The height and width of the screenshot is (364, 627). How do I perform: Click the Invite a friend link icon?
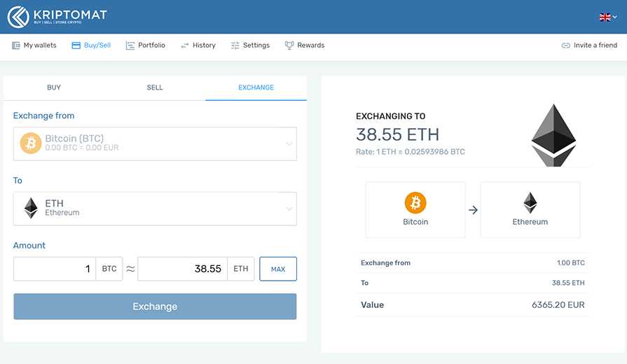click(x=566, y=45)
